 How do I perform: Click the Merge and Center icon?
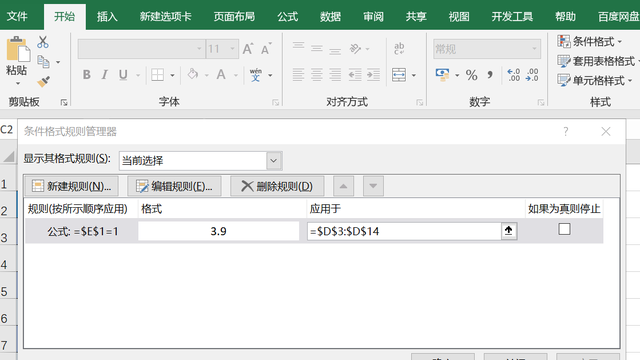[399, 75]
